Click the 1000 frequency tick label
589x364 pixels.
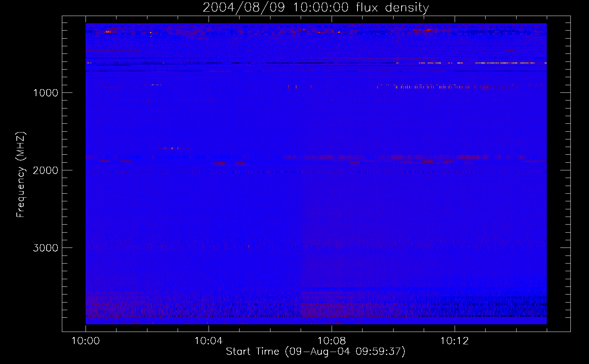point(46,93)
